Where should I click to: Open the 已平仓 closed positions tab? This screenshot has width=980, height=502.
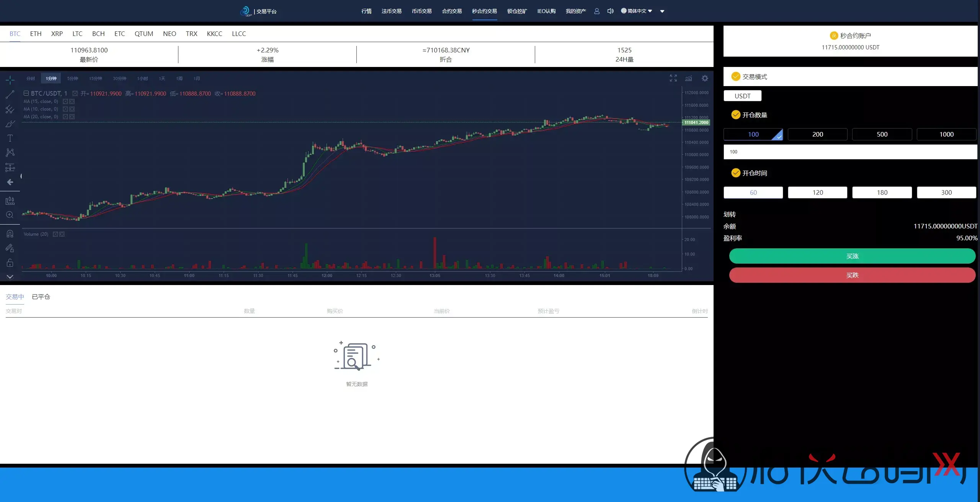[41, 297]
